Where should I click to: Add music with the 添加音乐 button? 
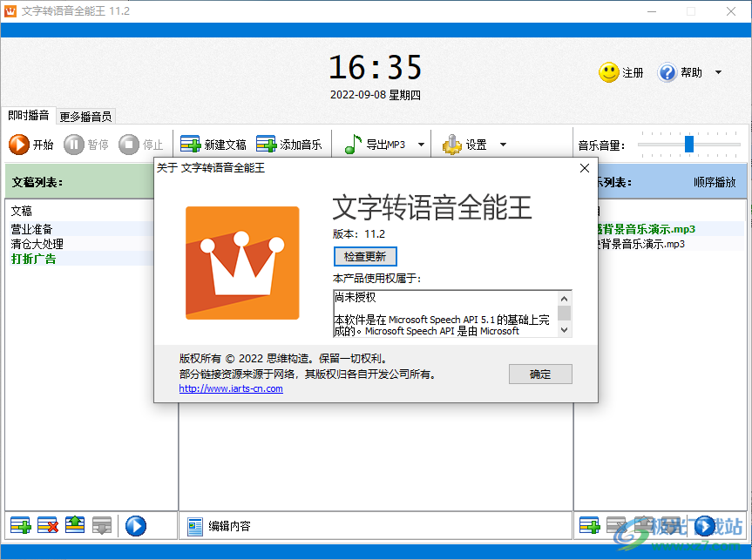coord(288,145)
